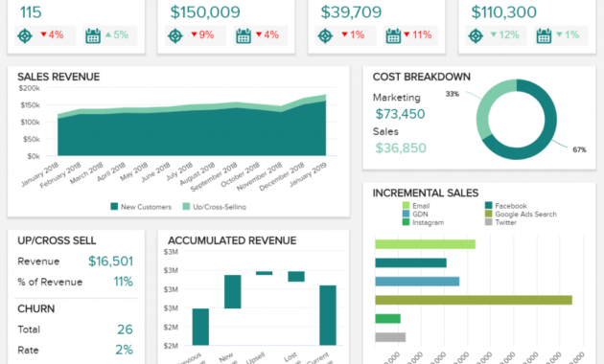Select the Instagram legend swatch

406,222
